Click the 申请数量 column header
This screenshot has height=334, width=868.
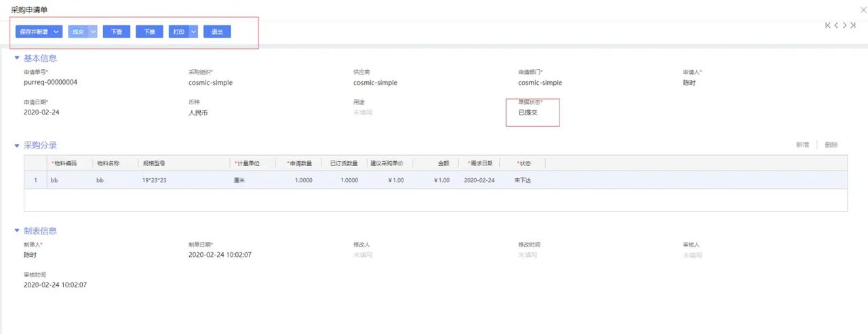[x=299, y=163]
